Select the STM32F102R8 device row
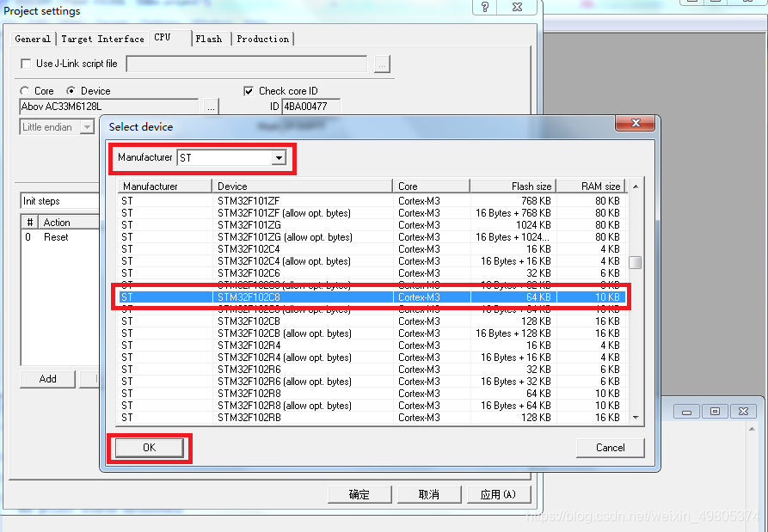768x532 pixels. pyautogui.click(x=372, y=394)
